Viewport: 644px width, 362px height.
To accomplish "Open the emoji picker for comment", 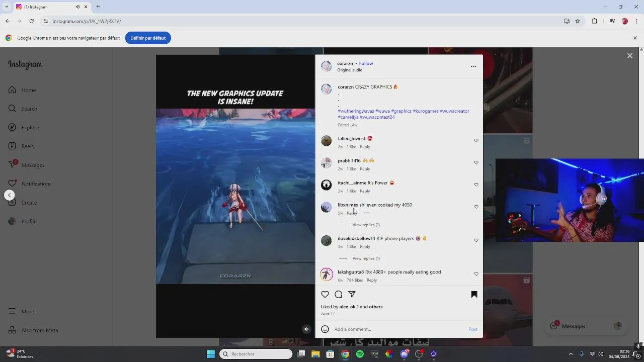I will tap(325, 329).
